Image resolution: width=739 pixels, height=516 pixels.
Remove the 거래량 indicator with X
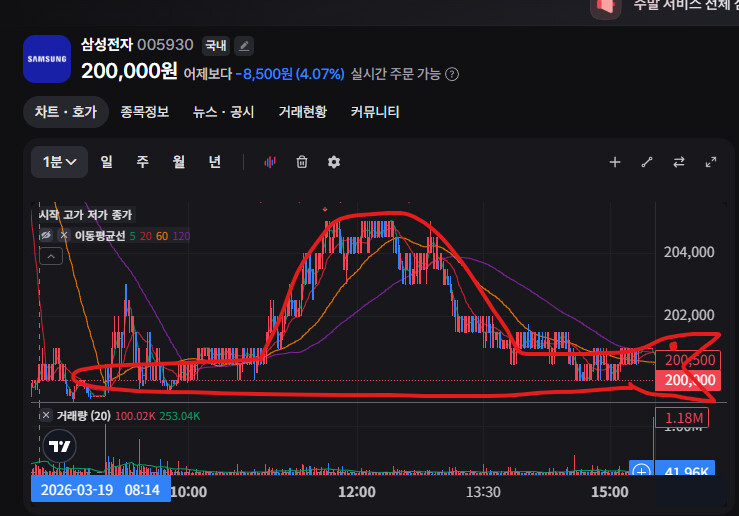coord(46,416)
